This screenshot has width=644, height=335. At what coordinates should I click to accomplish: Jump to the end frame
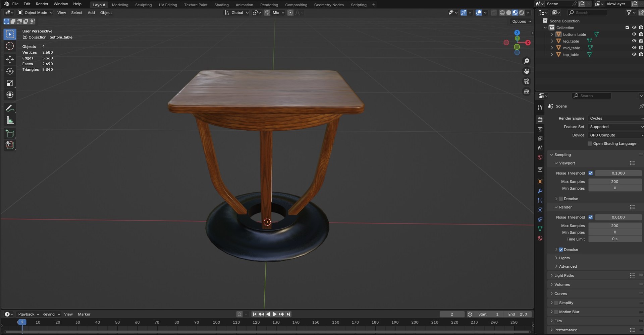click(x=288, y=314)
